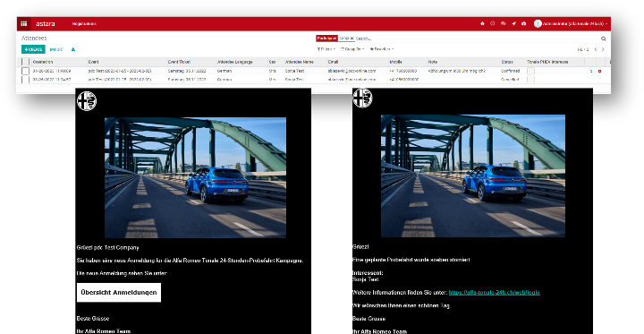Click the red icon in the Confirmed row
This screenshot has width=644, height=334.
599,71
